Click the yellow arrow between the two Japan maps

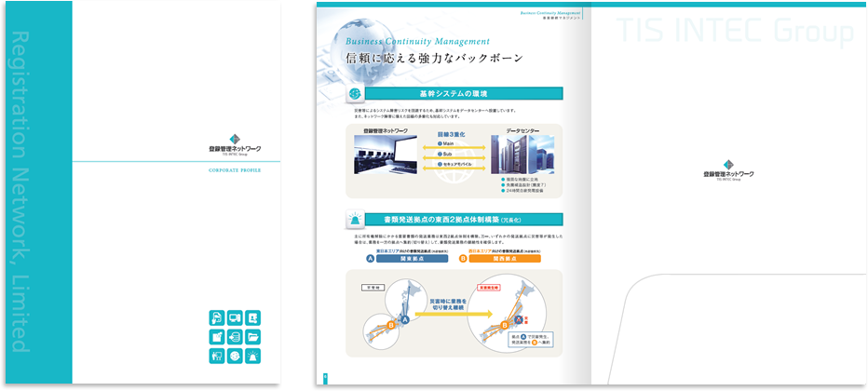(x=454, y=314)
